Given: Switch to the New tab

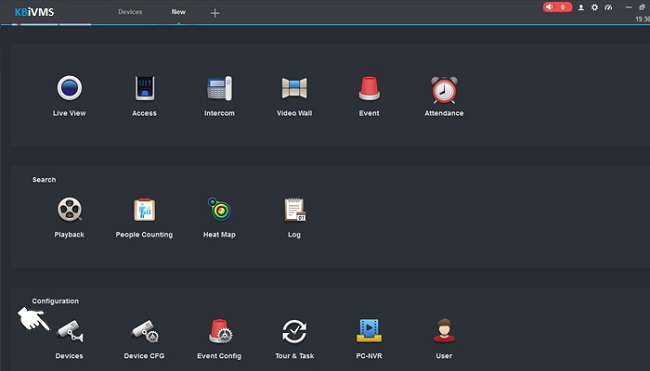Looking at the screenshot, I should (179, 12).
